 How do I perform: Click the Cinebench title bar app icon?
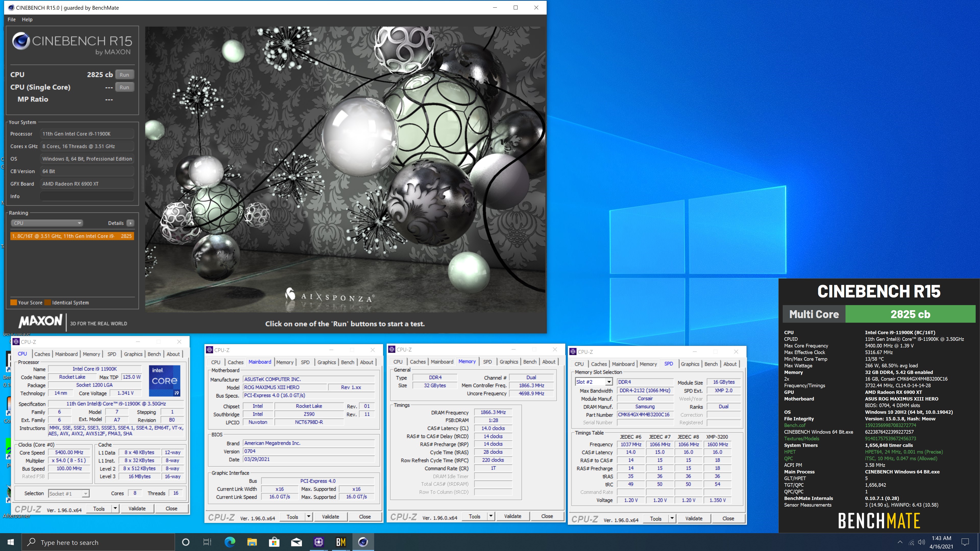click(11, 8)
